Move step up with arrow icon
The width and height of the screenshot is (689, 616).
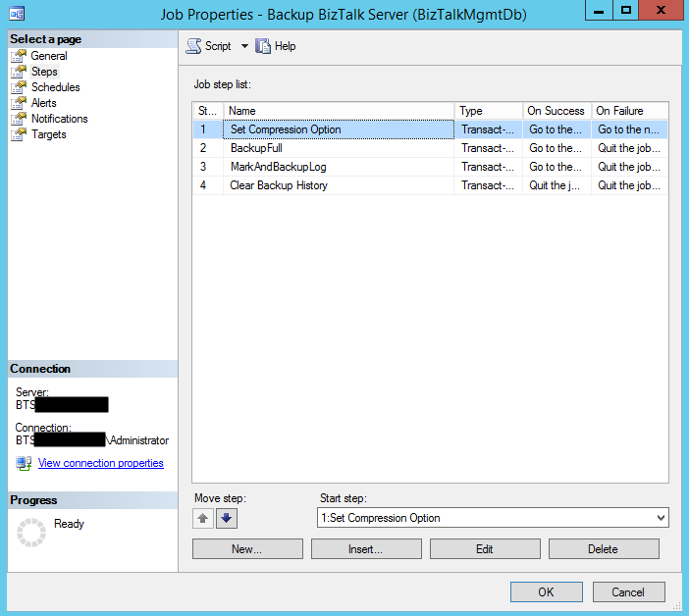tap(204, 519)
